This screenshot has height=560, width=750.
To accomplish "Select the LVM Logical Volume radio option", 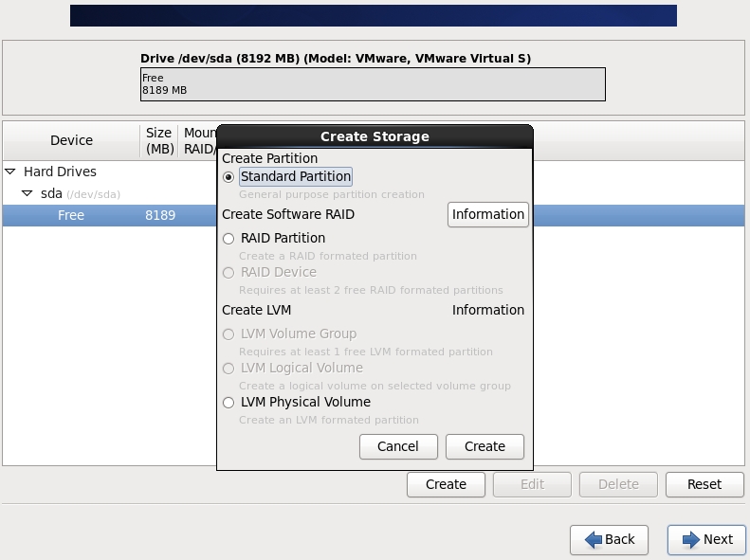I will pos(229,369).
